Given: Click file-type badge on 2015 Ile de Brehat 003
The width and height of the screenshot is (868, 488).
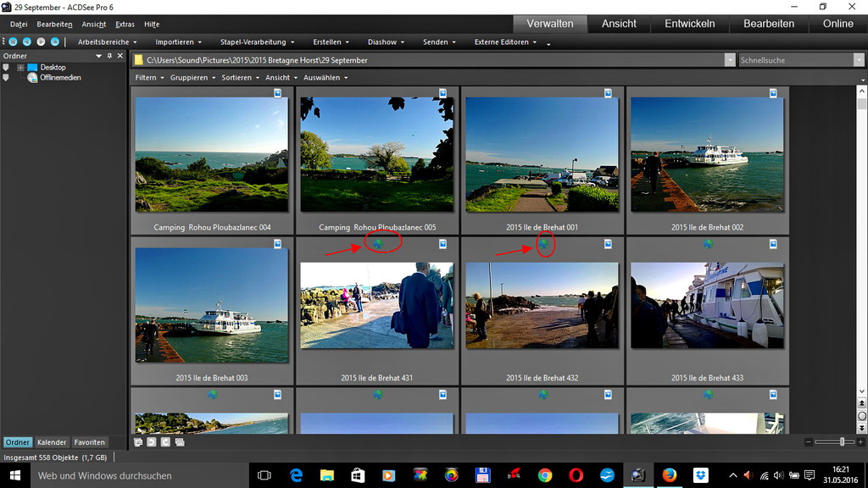Looking at the screenshot, I should [277, 244].
